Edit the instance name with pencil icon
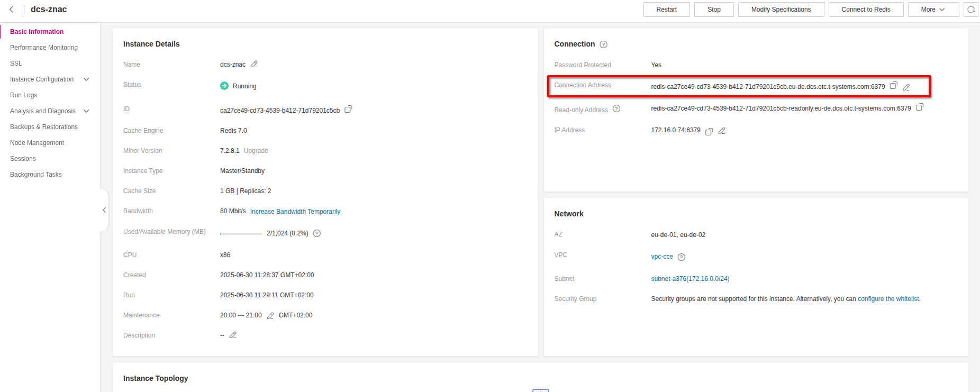The width and height of the screenshot is (980, 392). click(x=254, y=64)
